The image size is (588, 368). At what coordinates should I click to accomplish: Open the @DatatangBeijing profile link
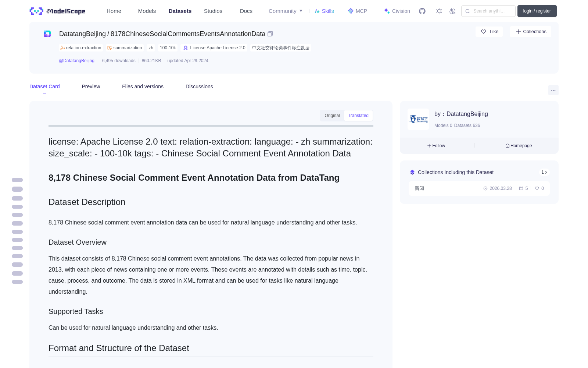pos(76,61)
